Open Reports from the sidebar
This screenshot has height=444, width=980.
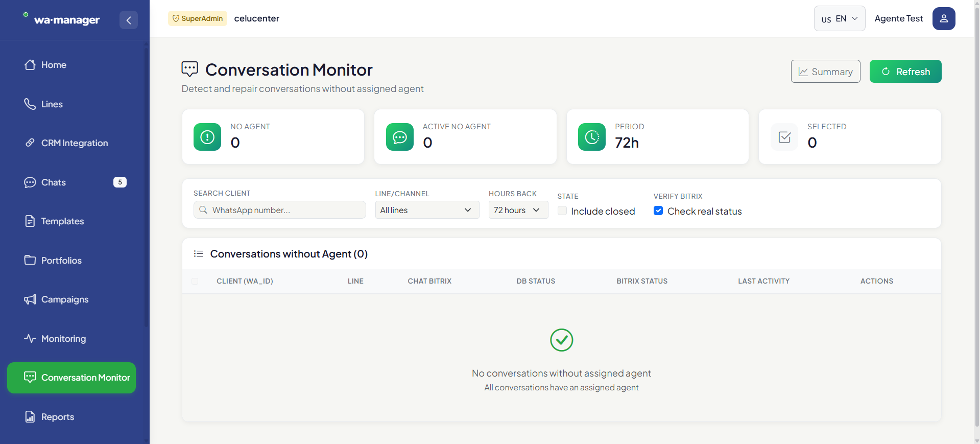(71, 417)
